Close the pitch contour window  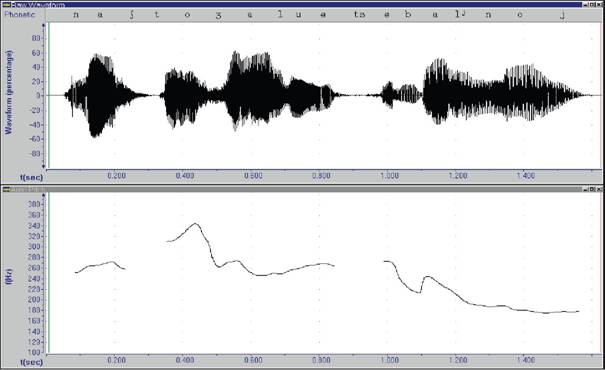pos(599,189)
